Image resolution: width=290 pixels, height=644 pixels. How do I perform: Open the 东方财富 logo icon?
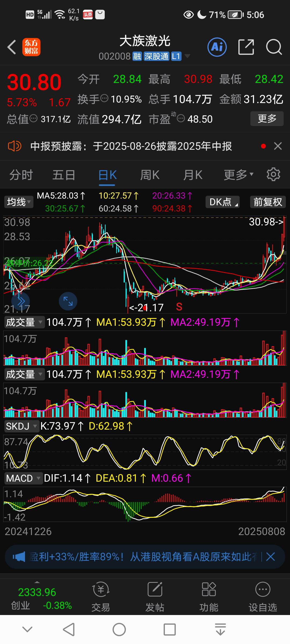(31, 47)
